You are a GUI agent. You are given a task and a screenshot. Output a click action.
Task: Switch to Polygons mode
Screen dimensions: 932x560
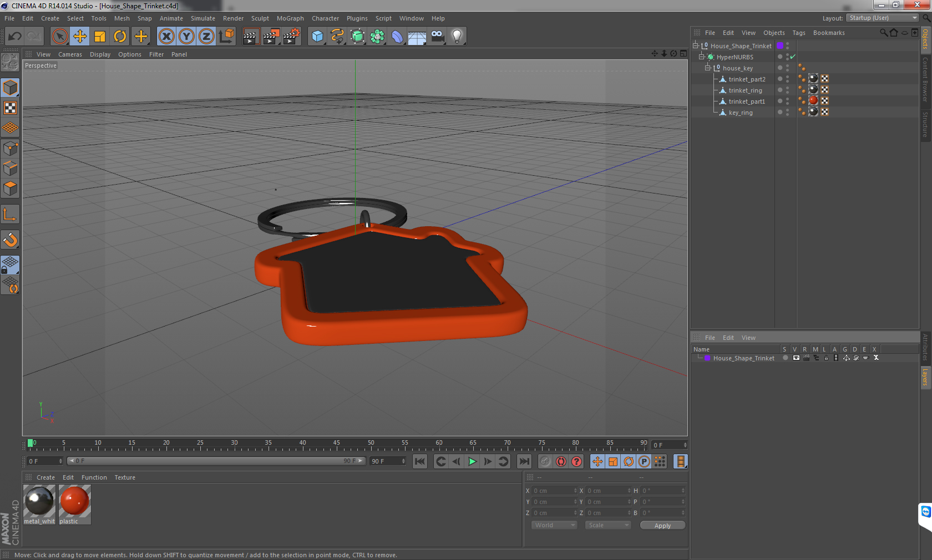(10, 189)
